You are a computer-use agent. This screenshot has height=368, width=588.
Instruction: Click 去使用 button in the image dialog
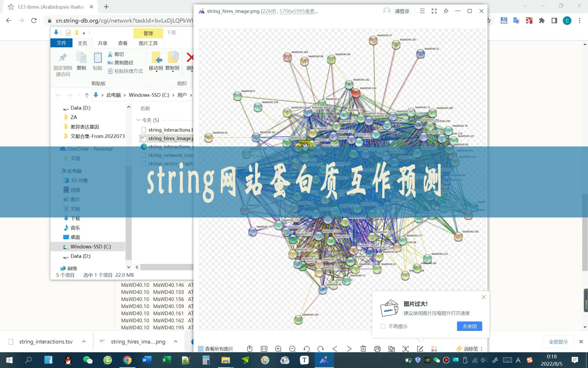pyautogui.click(x=469, y=326)
